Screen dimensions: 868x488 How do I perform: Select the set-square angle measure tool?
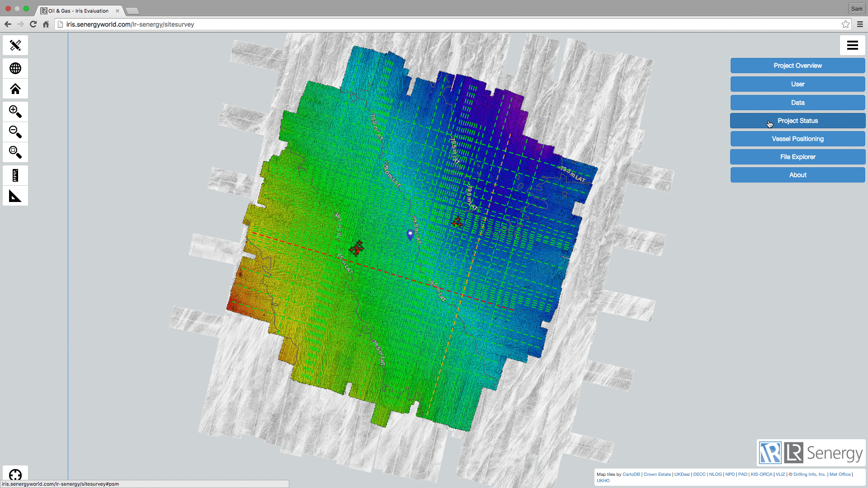pyautogui.click(x=15, y=196)
